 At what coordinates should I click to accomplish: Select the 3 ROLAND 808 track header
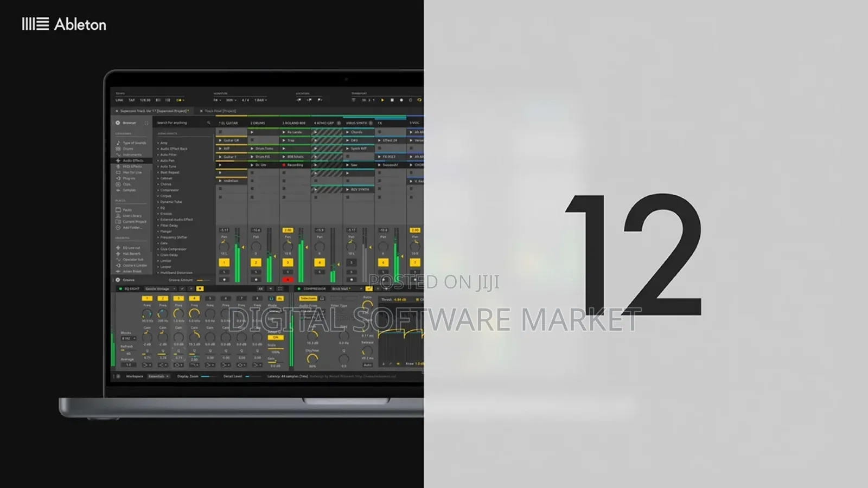[295, 123]
